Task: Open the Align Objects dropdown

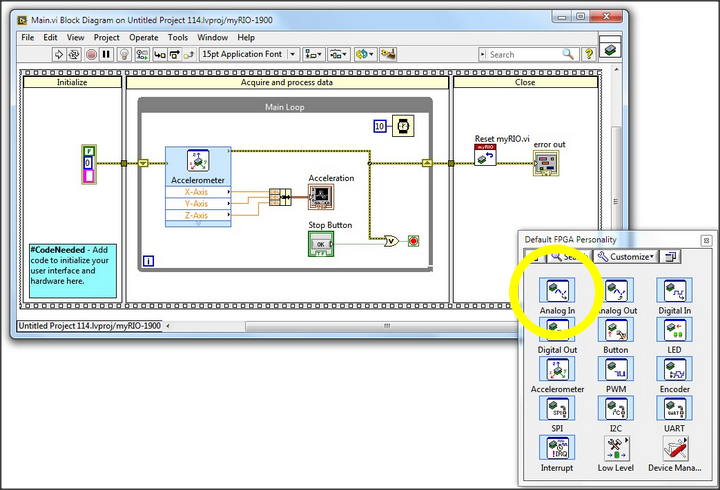Action: click(314, 55)
